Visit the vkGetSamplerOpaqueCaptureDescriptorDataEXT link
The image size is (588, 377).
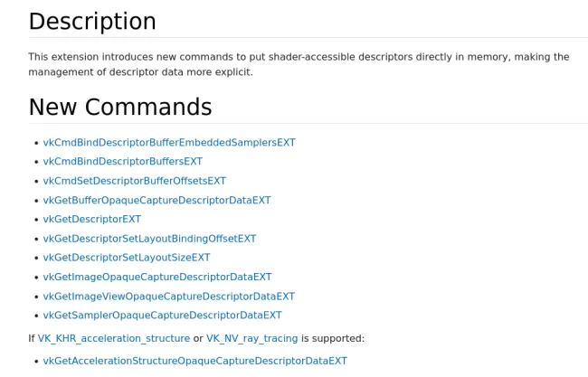tap(162, 316)
